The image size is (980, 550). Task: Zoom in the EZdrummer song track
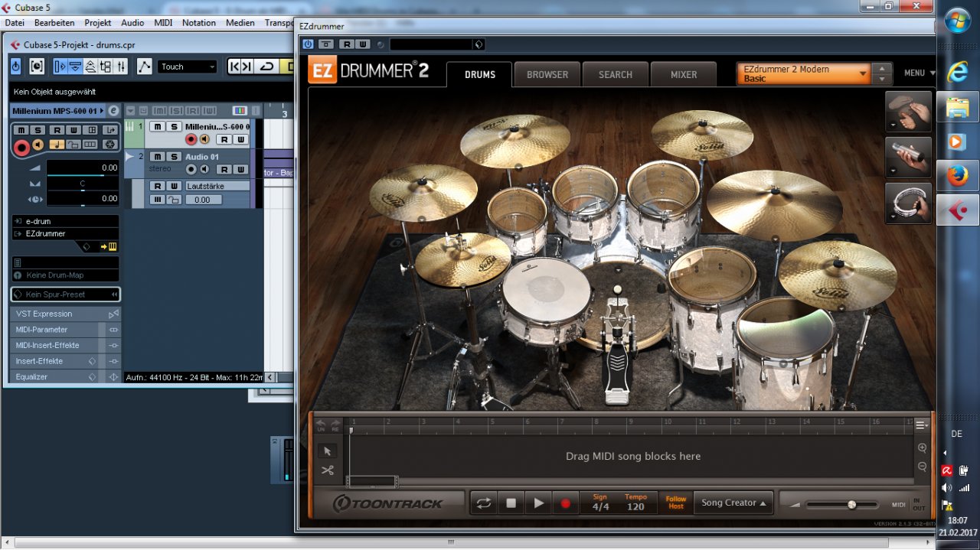click(922, 448)
